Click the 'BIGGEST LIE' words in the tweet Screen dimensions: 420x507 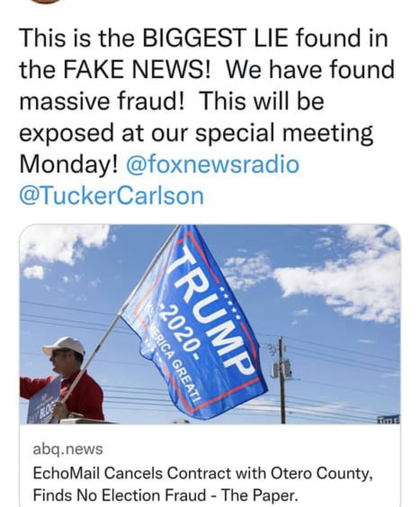[215, 38]
